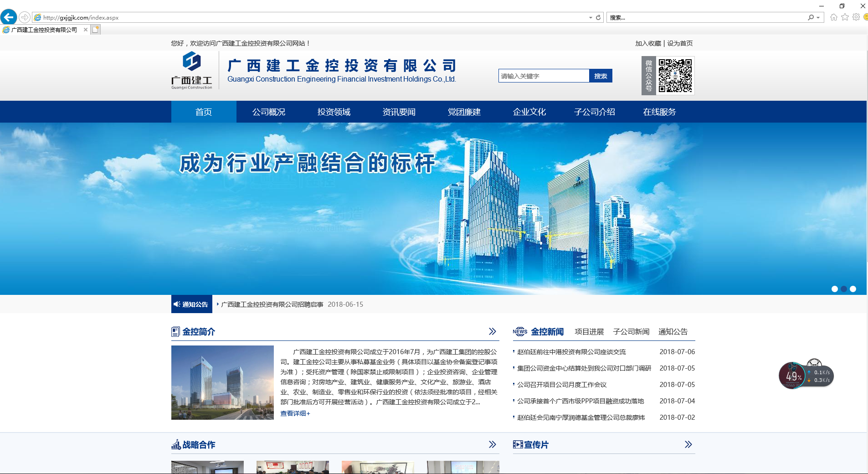The image size is (868, 474).
Task: Switch to 项目进展 tab
Action: click(x=589, y=332)
